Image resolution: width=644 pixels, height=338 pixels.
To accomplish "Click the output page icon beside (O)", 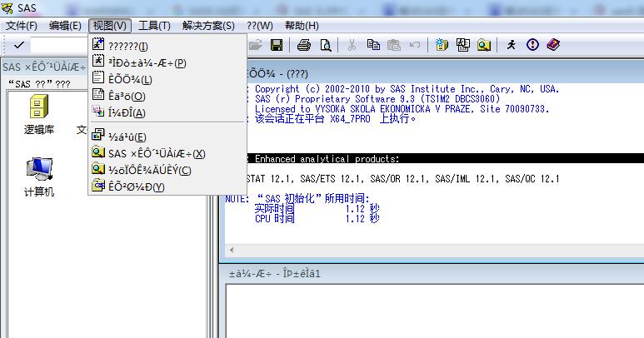I will 98,94.
